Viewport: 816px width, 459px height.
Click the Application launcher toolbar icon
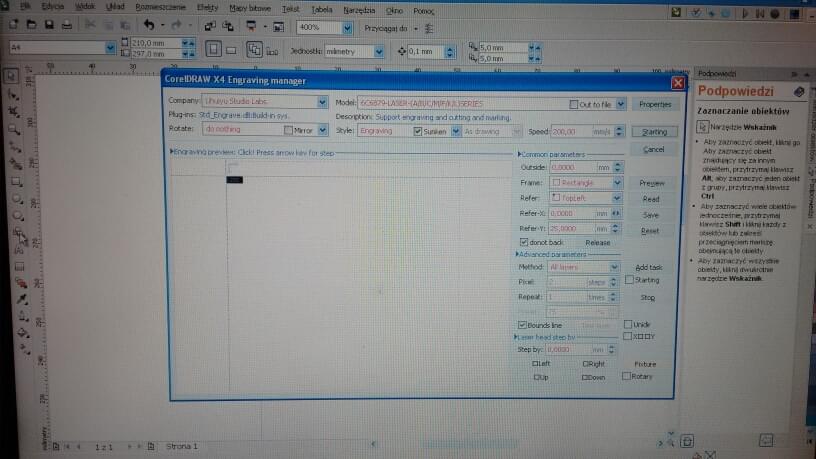251,26
